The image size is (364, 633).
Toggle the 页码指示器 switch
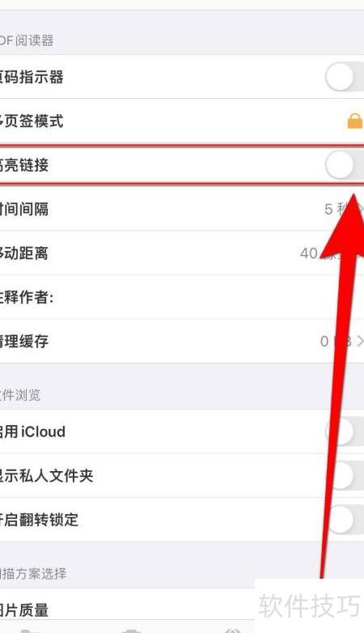pyautogui.click(x=345, y=77)
